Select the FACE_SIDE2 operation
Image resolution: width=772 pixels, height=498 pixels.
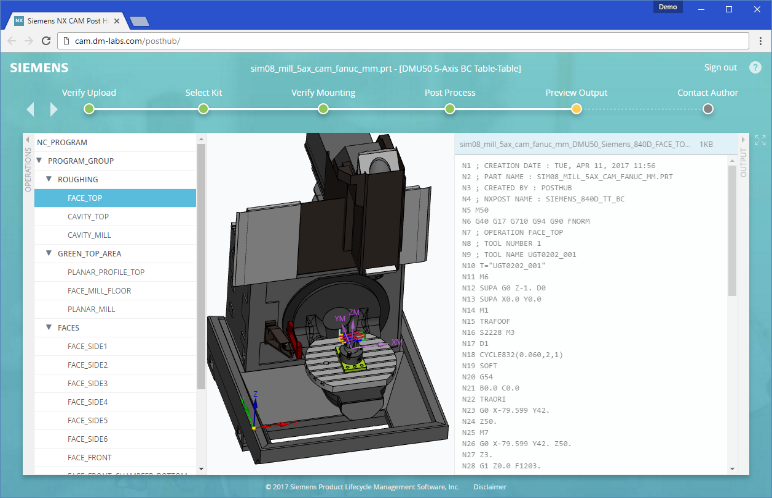click(x=115, y=365)
